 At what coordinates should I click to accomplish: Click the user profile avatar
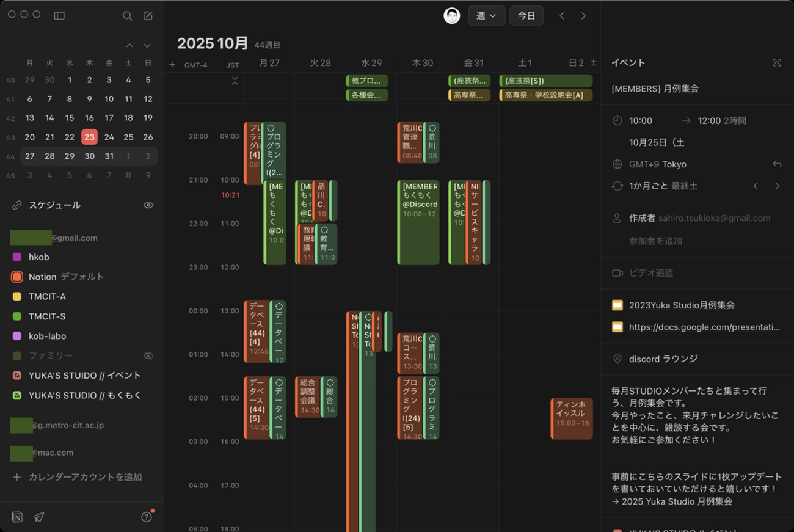pos(451,16)
